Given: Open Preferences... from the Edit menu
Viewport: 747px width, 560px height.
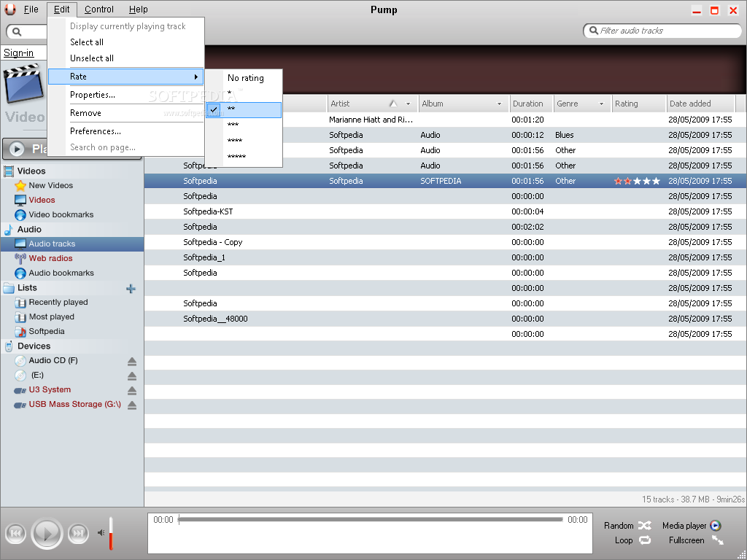Looking at the screenshot, I should point(125,131).
